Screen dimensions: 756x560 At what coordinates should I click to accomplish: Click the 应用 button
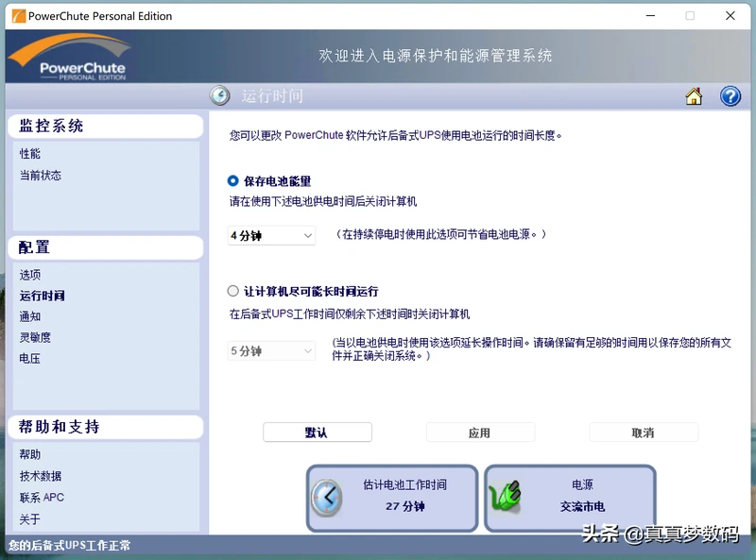[480, 433]
